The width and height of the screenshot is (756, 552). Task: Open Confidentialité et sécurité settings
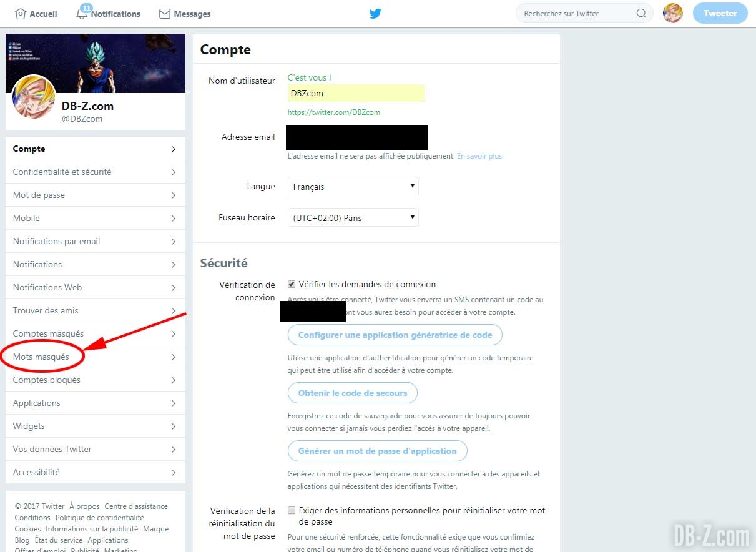96,172
